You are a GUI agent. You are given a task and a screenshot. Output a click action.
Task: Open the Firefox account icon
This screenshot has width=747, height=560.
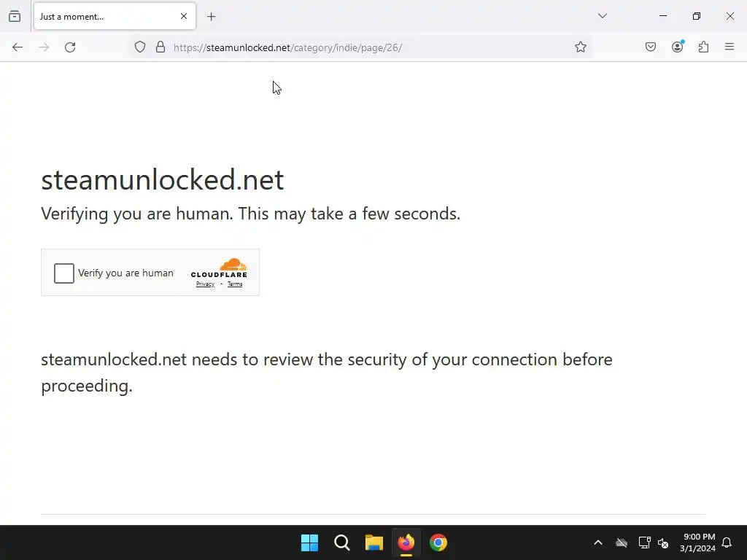[678, 47]
